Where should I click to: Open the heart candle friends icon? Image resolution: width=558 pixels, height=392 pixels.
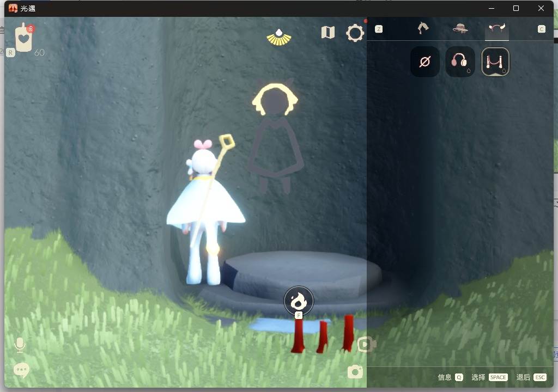[24, 38]
